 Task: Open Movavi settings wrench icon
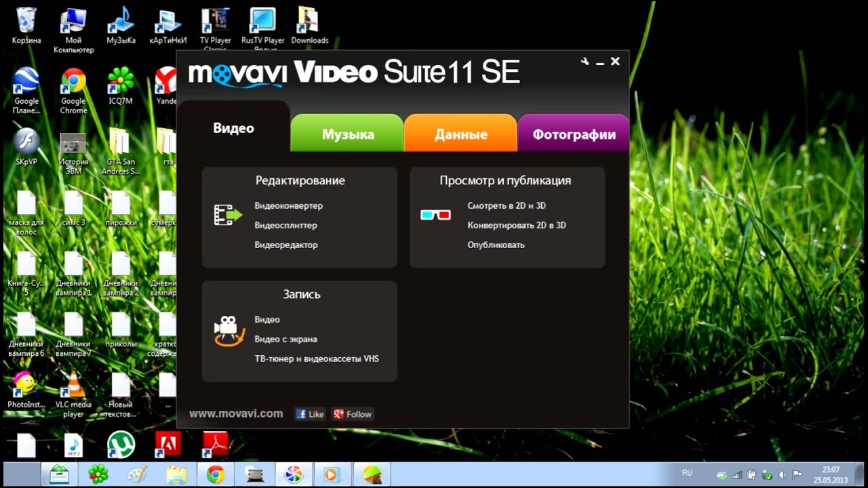585,62
